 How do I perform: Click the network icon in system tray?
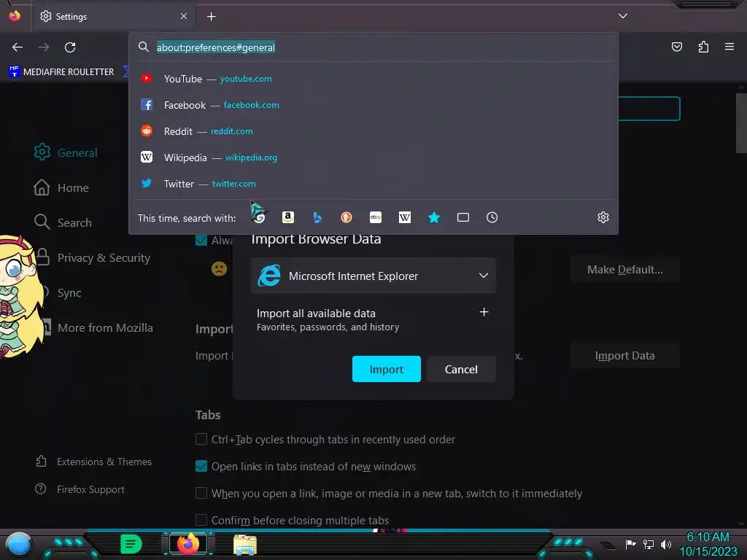coord(649,544)
